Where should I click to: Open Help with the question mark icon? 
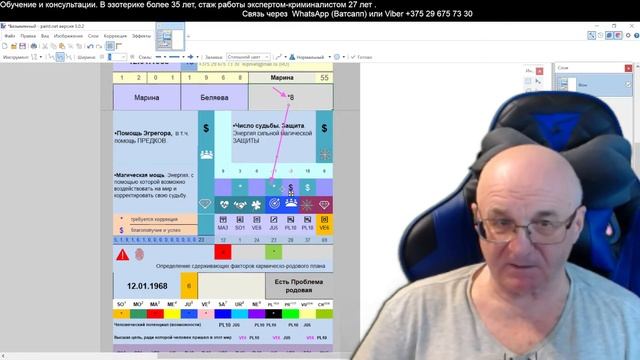coord(636,36)
